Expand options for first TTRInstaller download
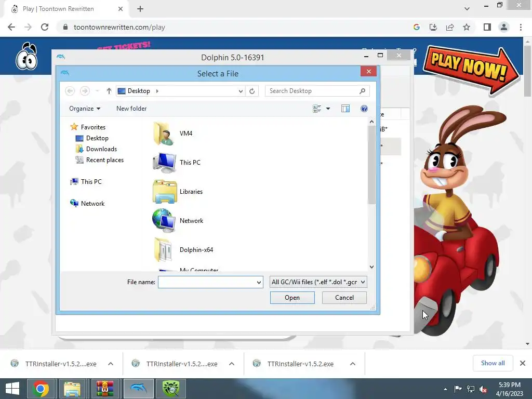 click(x=111, y=364)
